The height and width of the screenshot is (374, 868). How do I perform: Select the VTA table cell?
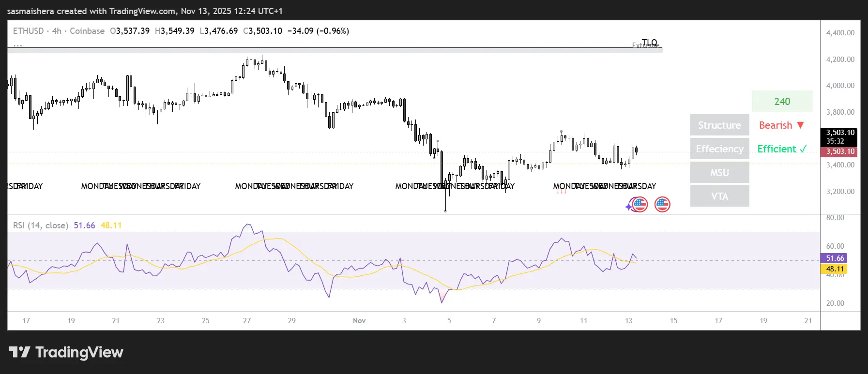[x=719, y=196]
